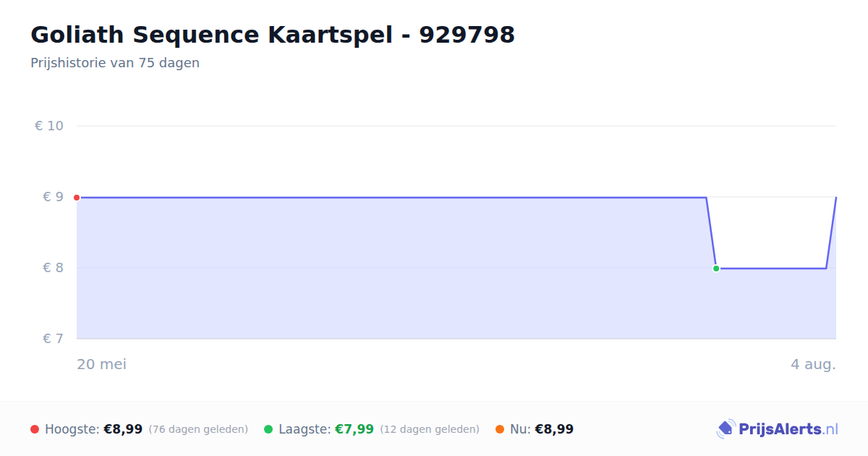Click the red Hoogste legend dot

(x=35, y=429)
